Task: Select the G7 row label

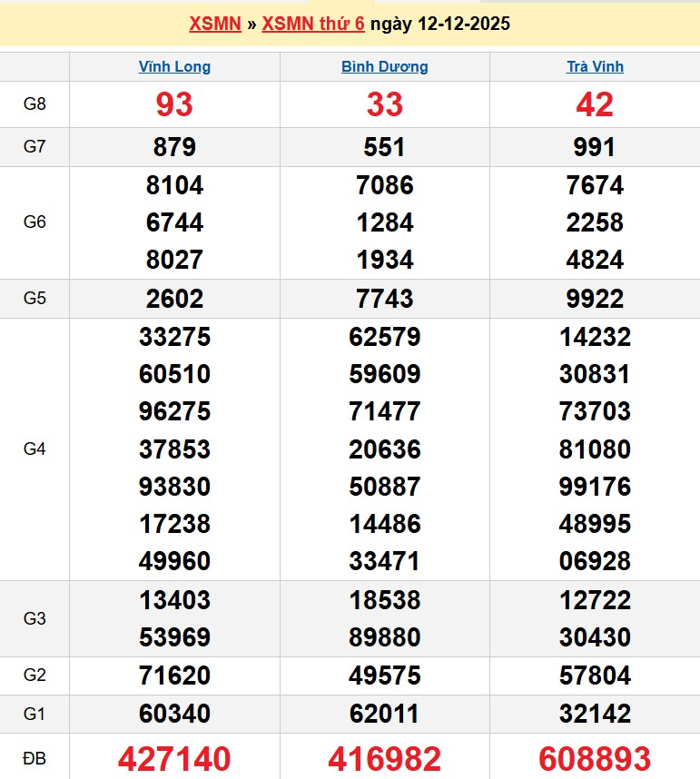Action: (x=35, y=146)
